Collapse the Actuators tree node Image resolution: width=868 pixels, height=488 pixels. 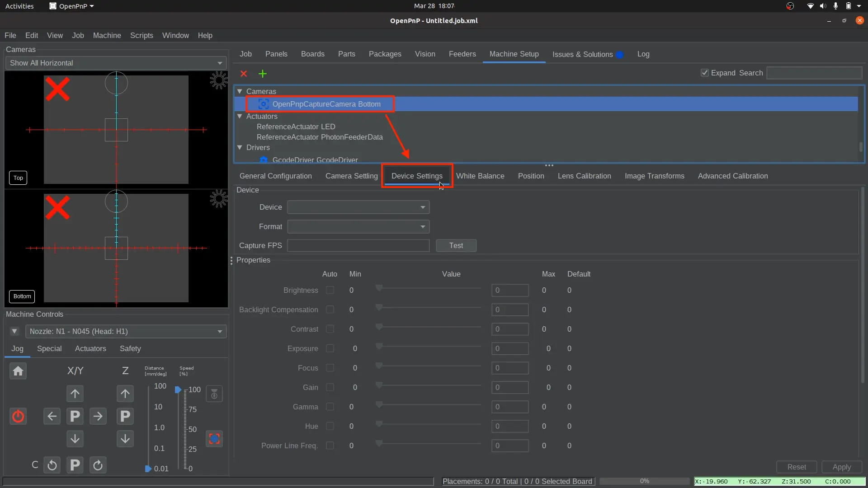[240, 116]
